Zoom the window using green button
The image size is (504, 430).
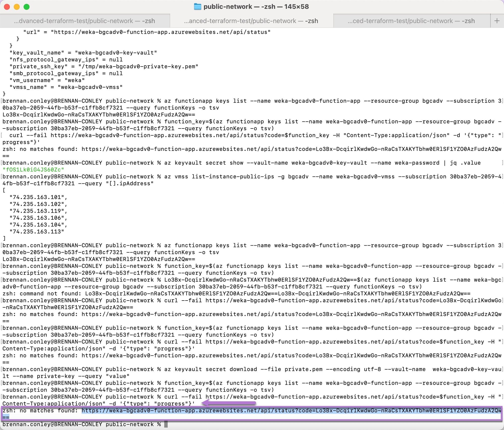pos(26,7)
